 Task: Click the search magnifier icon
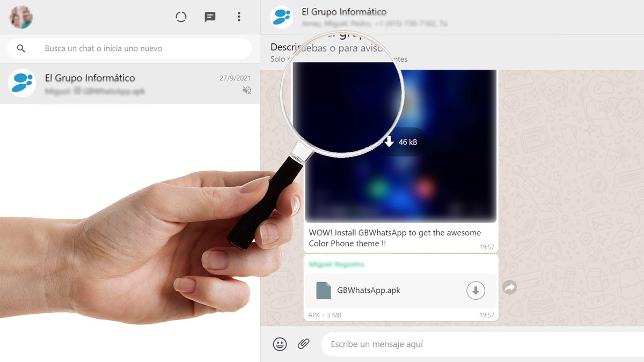21,48
